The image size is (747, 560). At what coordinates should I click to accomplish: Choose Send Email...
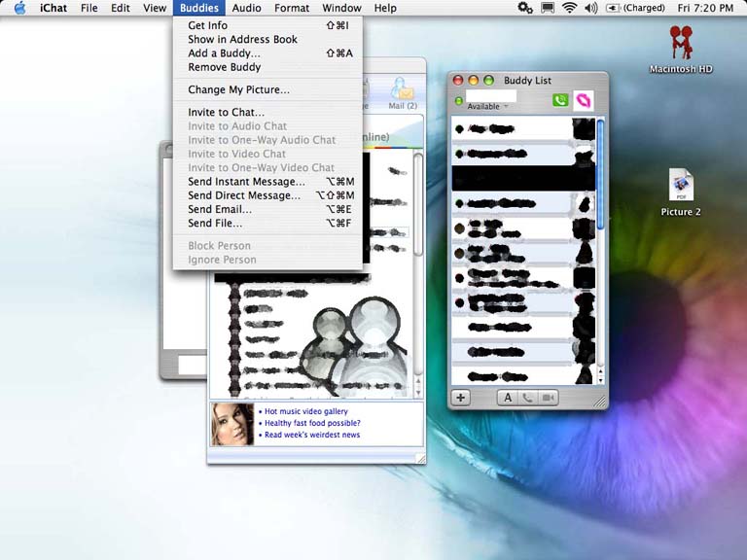click(267, 209)
